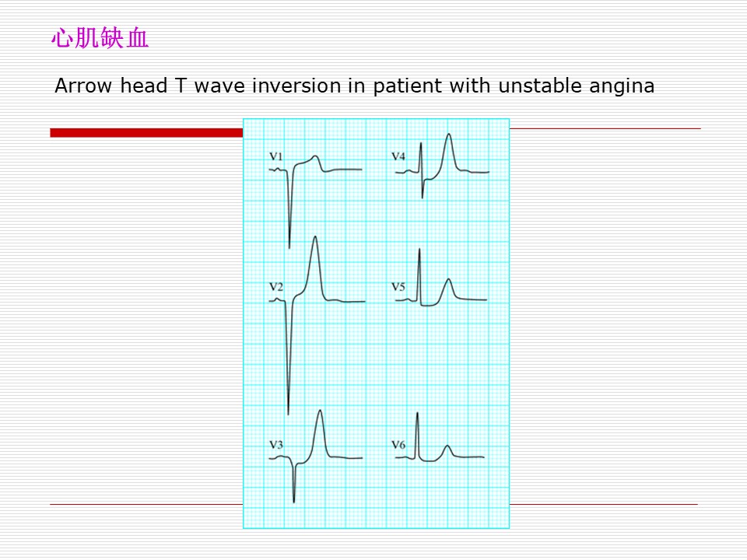The width and height of the screenshot is (747, 560).
Task: Click the R wave spike in V6
Action: click(x=417, y=416)
